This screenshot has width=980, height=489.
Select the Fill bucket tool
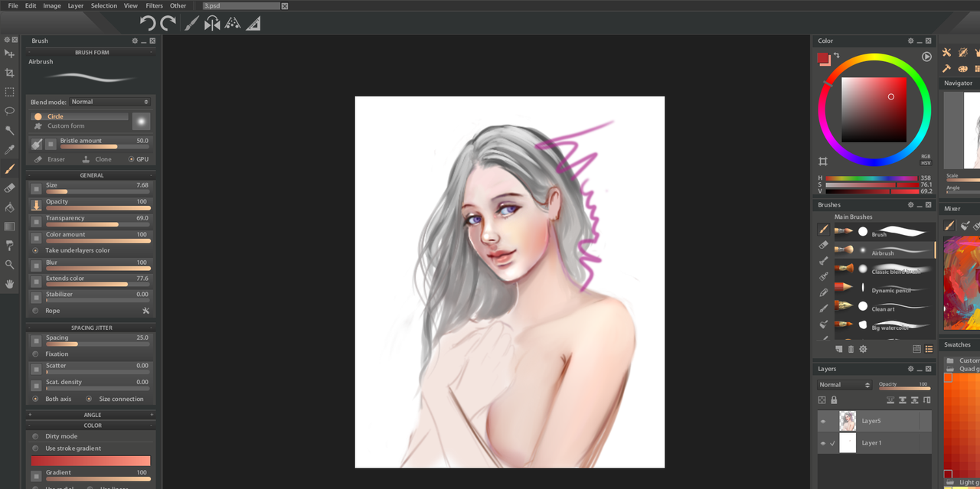point(9,207)
